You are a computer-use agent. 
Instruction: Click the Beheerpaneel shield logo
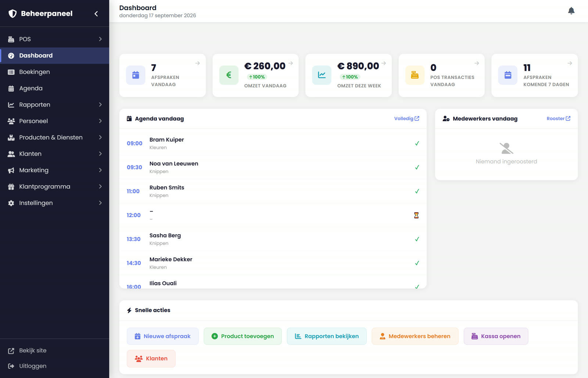click(x=12, y=14)
